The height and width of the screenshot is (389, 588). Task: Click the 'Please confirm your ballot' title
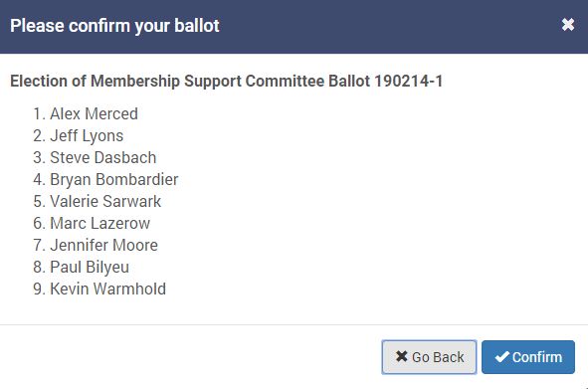pos(114,26)
